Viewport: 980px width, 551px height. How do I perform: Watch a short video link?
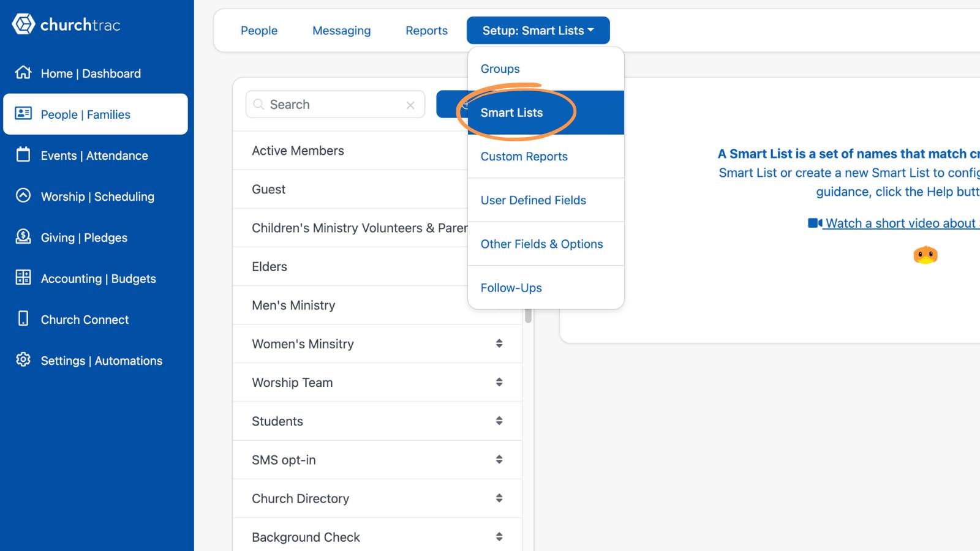click(x=902, y=223)
